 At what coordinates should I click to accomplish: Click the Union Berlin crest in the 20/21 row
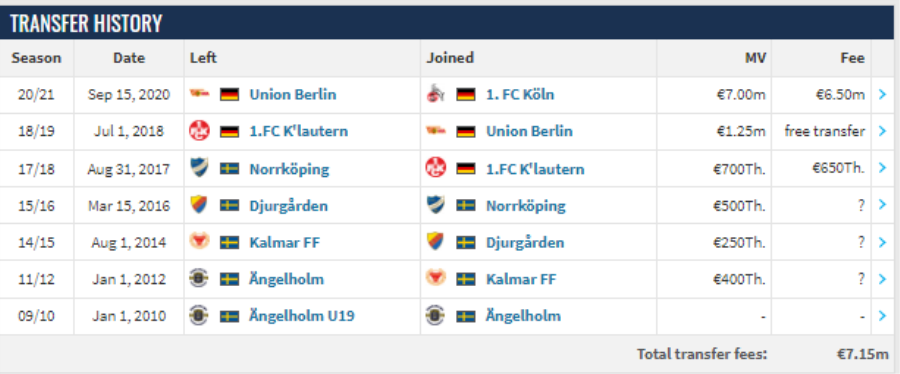click(199, 95)
